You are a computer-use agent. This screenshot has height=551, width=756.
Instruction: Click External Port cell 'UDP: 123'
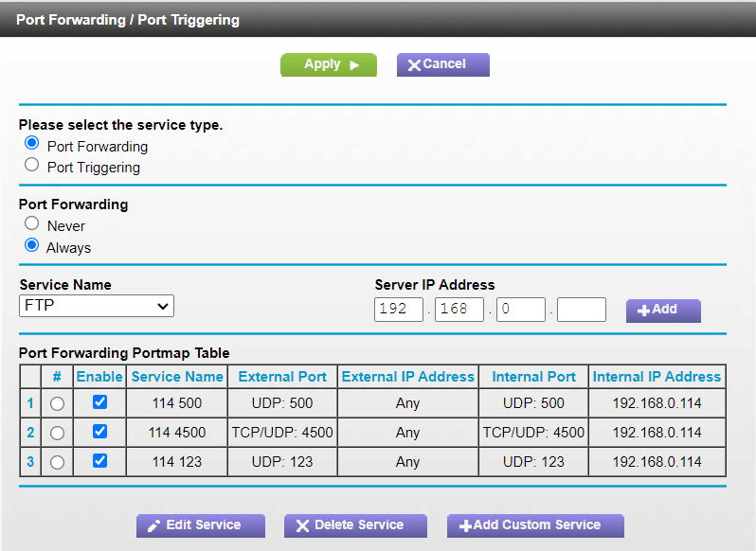coord(282,462)
